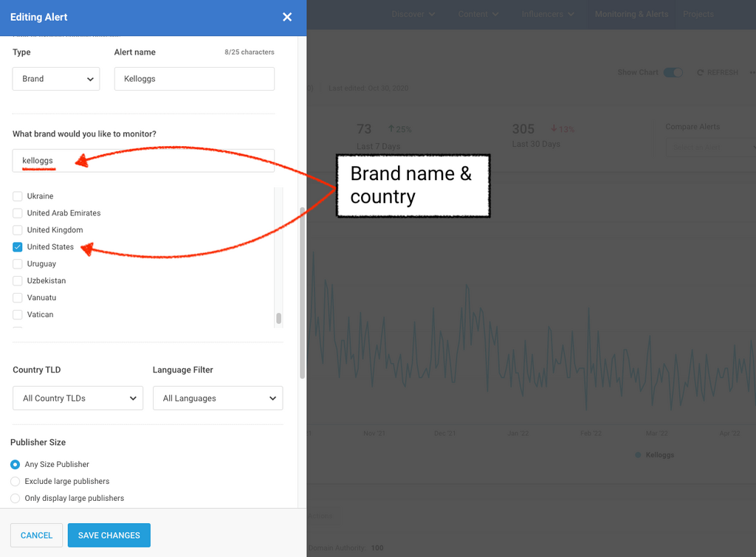Screen dimensions: 756x557
Task: Choose Exclude large publishers option
Action: point(16,481)
